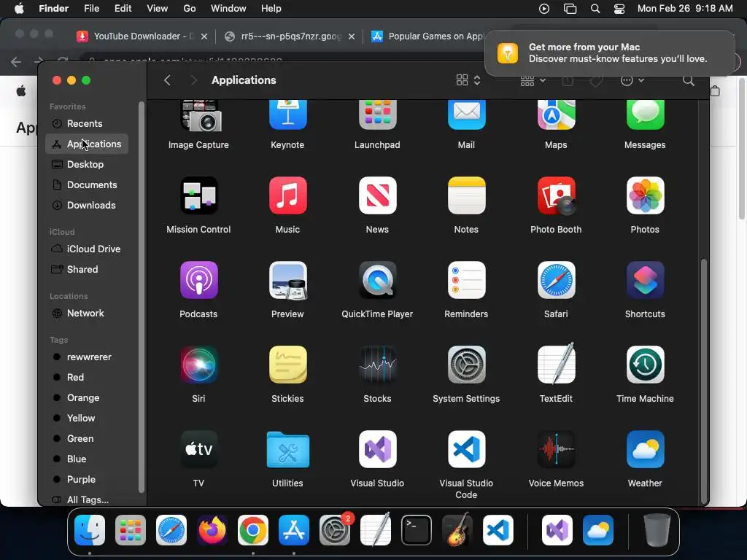Search in the Finder window
Screen dimensions: 747x560
point(688,80)
